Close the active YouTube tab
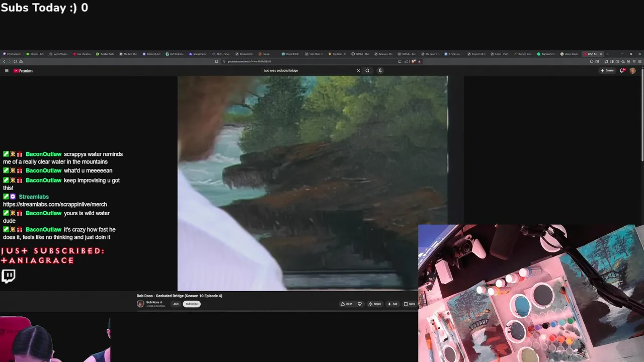 [x=601, y=54]
